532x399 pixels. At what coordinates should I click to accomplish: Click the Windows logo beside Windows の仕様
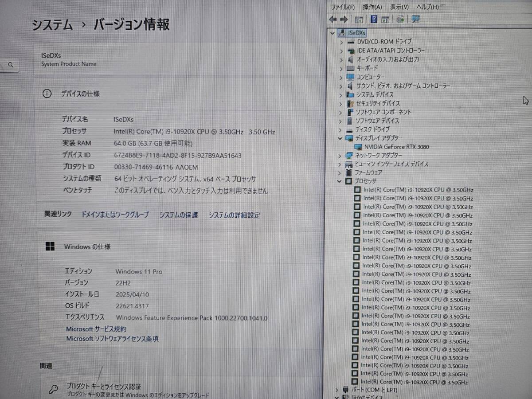coord(50,246)
